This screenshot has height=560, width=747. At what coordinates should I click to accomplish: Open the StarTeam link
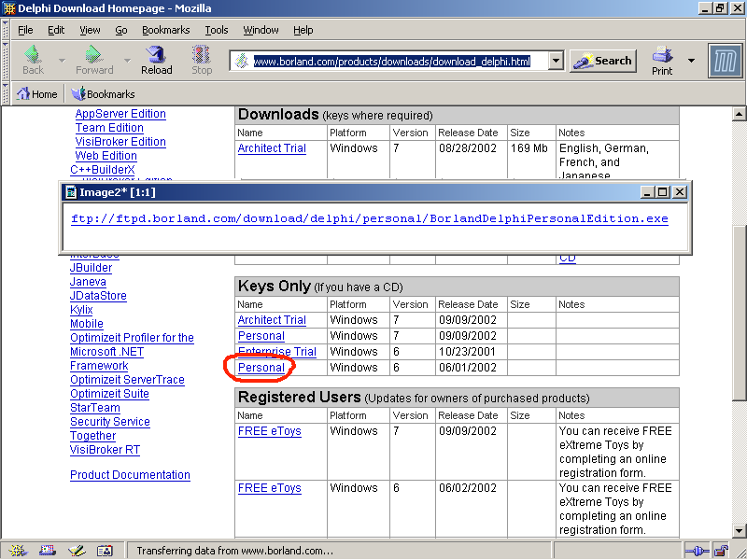(x=95, y=408)
